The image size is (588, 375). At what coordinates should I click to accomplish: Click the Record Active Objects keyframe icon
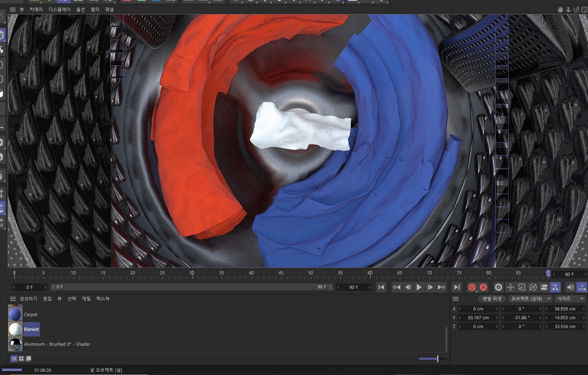pos(472,287)
